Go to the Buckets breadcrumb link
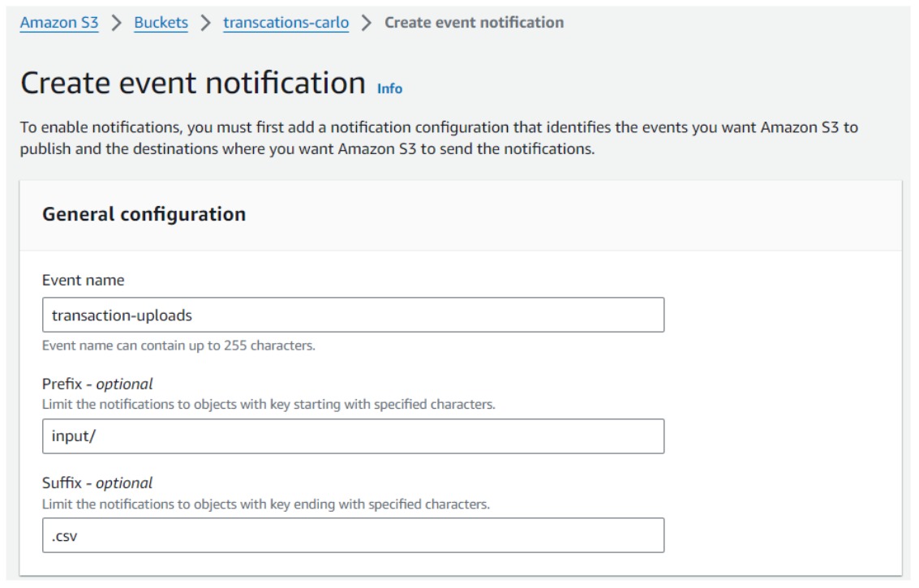919x588 pixels. [x=161, y=23]
